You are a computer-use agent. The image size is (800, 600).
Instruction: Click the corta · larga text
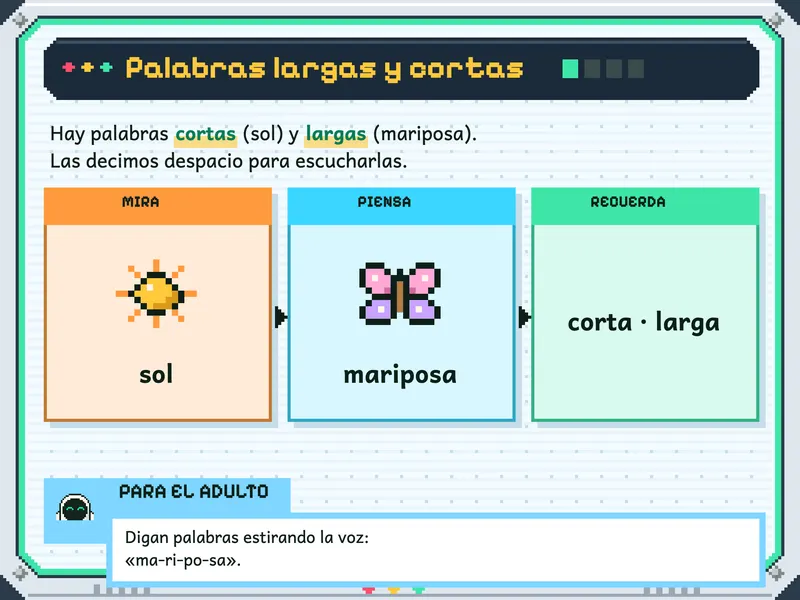(644, 322)
